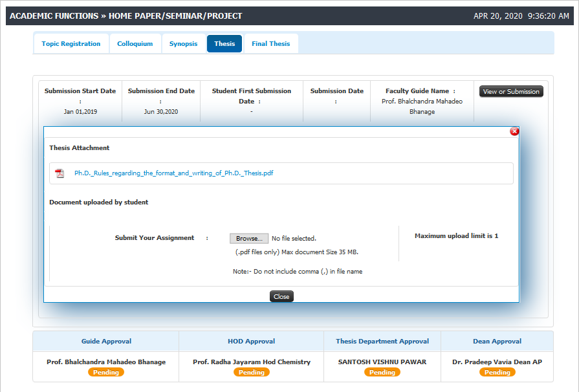
Task: Click the Close button in the dialog
Action: coord(281,296)
